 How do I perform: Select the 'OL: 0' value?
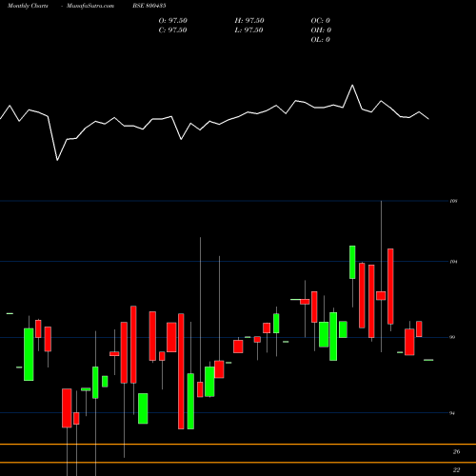pyautogui.click(x=321, y=40)
